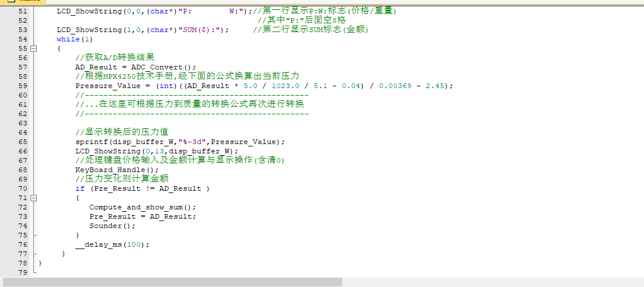Collapse the if block fold marker at line 71

coord(33,198)
